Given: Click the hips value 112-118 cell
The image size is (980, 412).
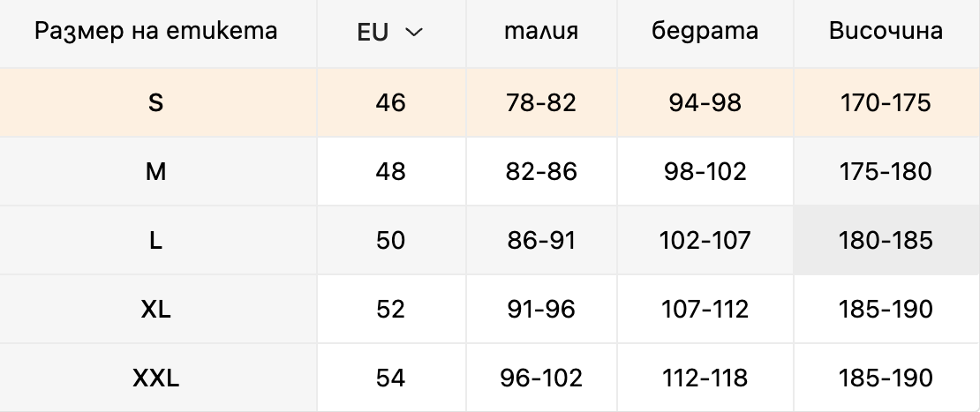Looking at the screenshot, I should point(705,378).
